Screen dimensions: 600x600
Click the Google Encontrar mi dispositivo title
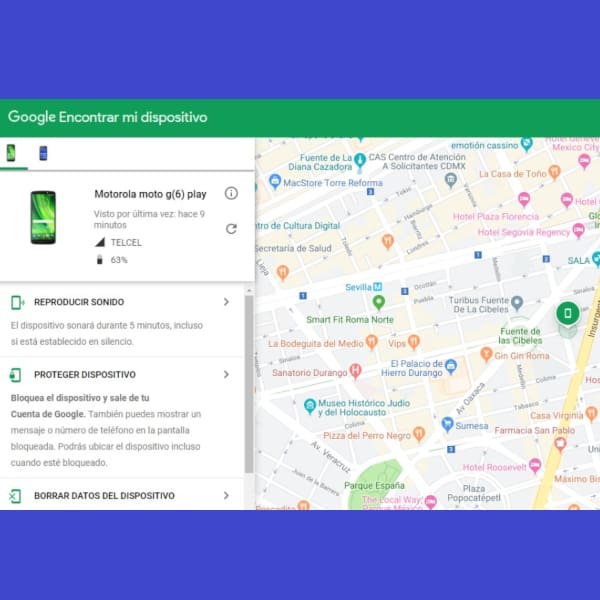[108, 117]
